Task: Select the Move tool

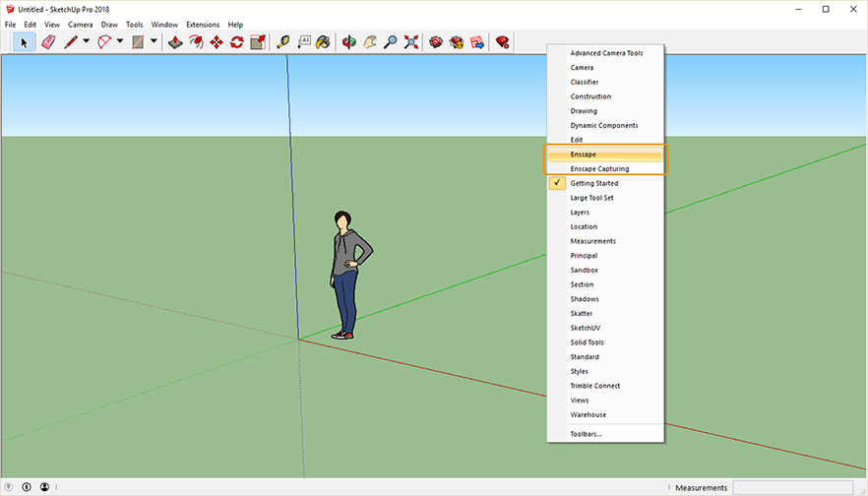Action: pos(217,41)
